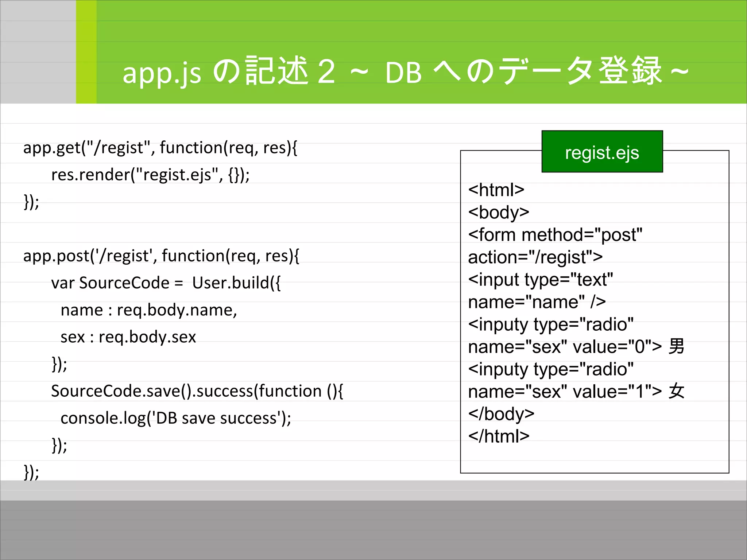Click the slide title 'app.js の記述 2 ~ DB へのデータ登録~'
Screen dimensions: 747x560
click(406, 71)
